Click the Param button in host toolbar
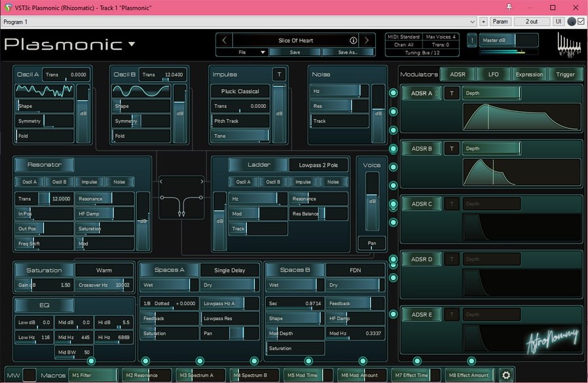Screen dimensions: 588x383 500,22
